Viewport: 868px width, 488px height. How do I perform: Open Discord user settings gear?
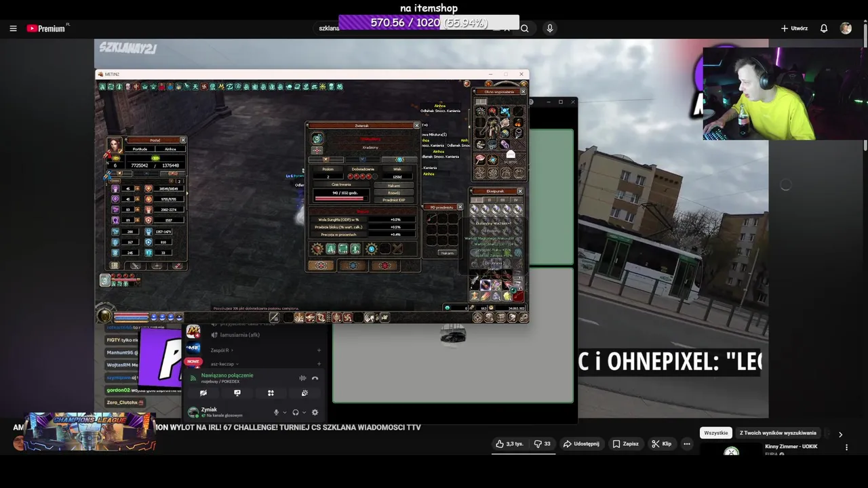click(x=315, y=412)
